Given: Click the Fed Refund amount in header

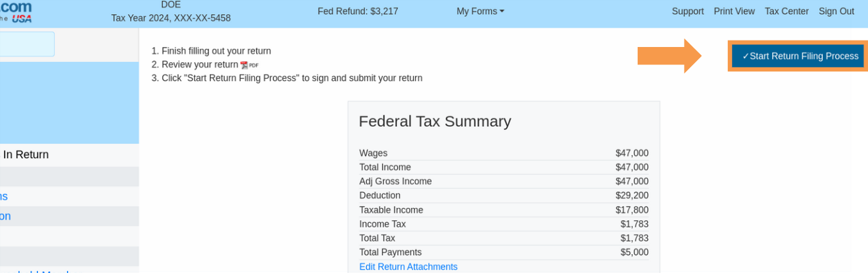Looking at the screenshot, I should click(358, 11).
